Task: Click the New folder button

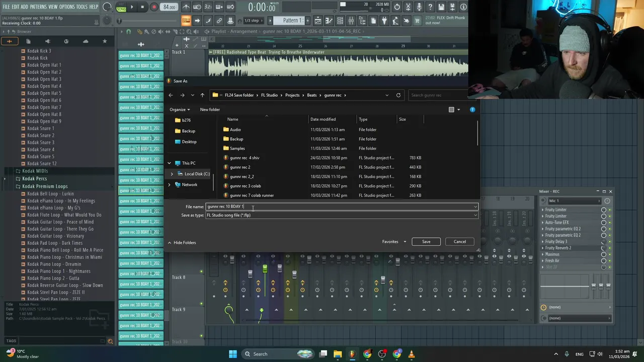Action: click(210, 110)
